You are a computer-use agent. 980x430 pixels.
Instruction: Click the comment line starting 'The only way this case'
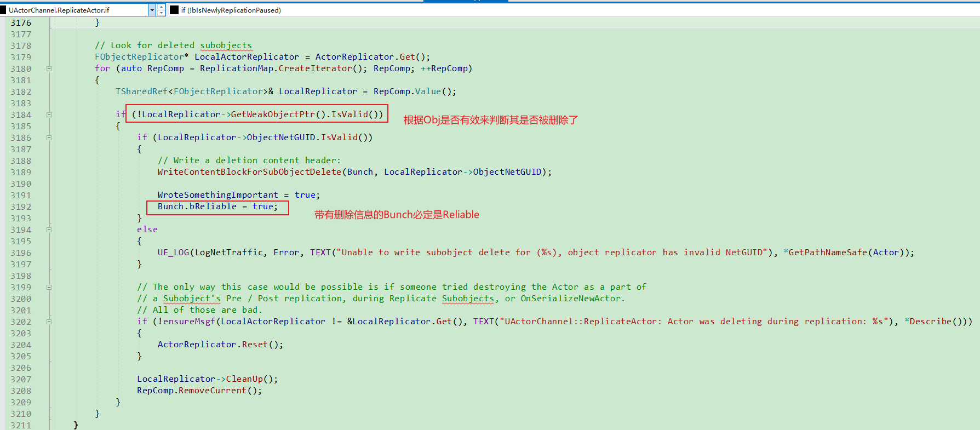[392, 287]
